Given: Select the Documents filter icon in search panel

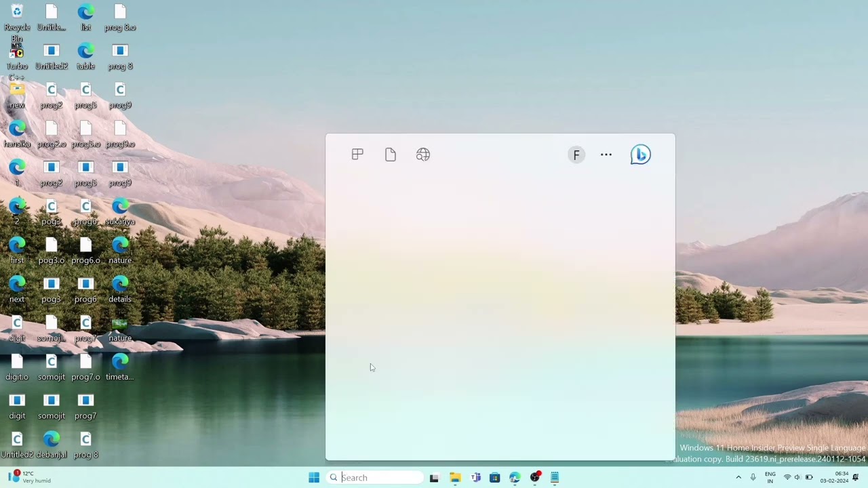Looking at the screenshot, I should 390,155.
